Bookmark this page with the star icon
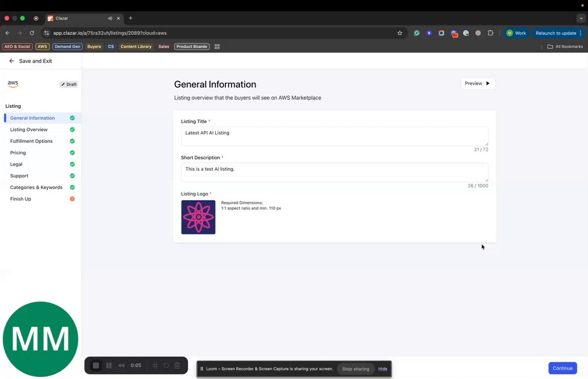The width and height of the screenshot is (588, 379). (x=400, y=33)
